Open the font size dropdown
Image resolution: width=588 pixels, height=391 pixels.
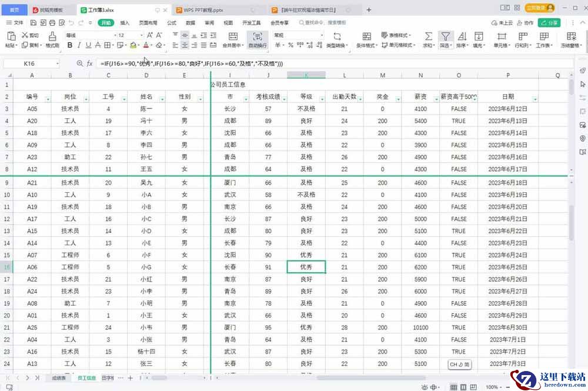(141, 35)
